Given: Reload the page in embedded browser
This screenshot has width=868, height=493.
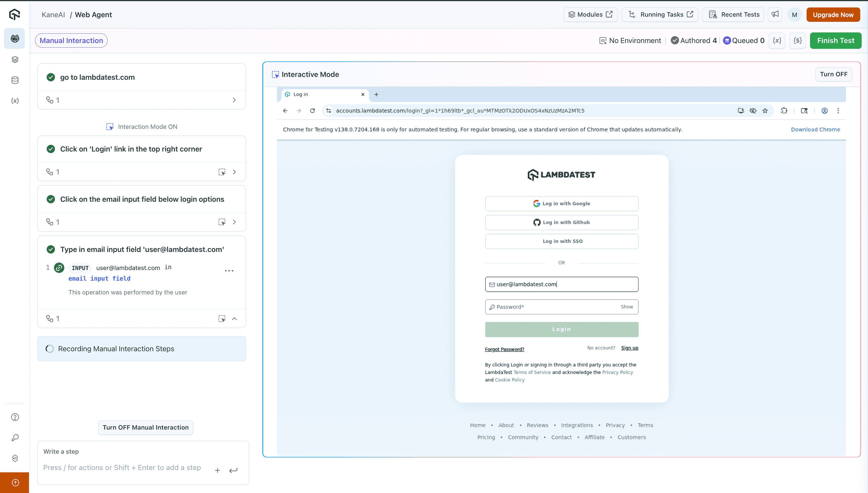Looking at the screenshot, I should 312,111.
